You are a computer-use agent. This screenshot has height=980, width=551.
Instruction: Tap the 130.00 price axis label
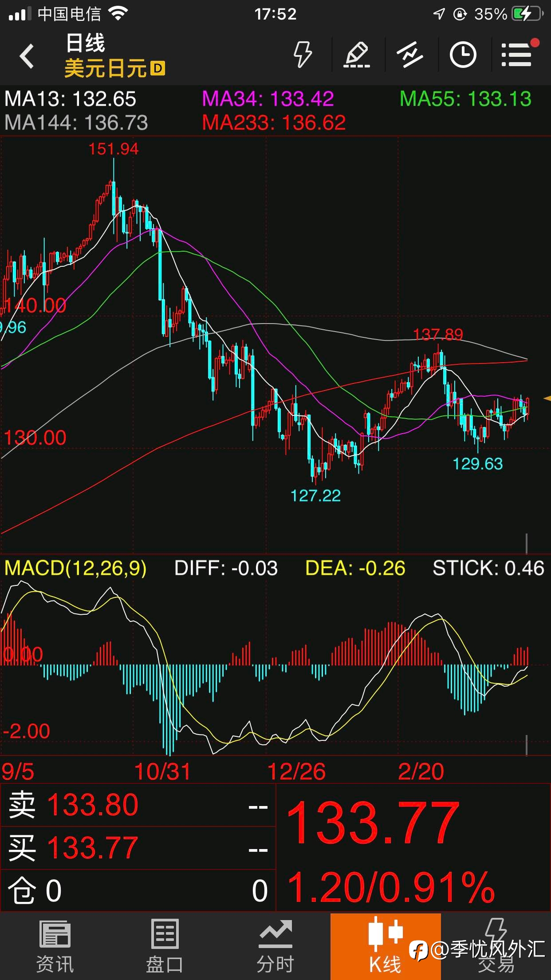(x=35, y=438)
